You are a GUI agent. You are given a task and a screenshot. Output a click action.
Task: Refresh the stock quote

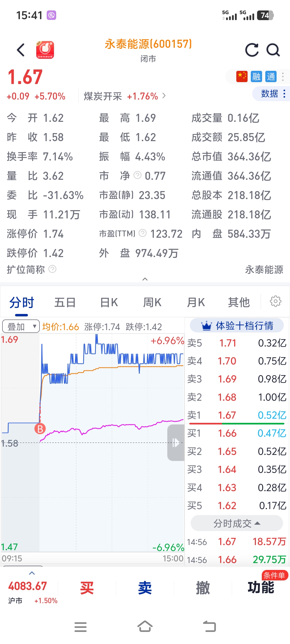252,50
